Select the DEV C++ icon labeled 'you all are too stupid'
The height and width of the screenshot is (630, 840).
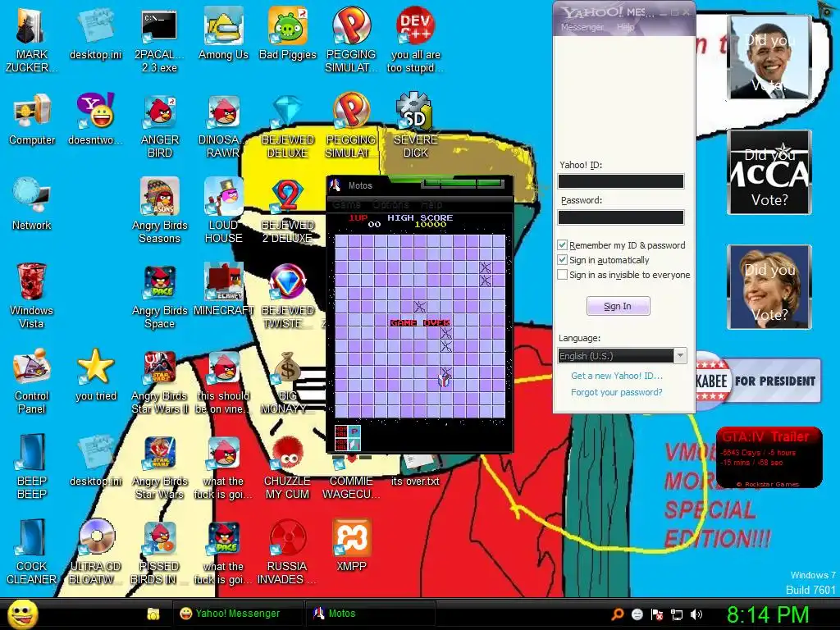point(416,39)
